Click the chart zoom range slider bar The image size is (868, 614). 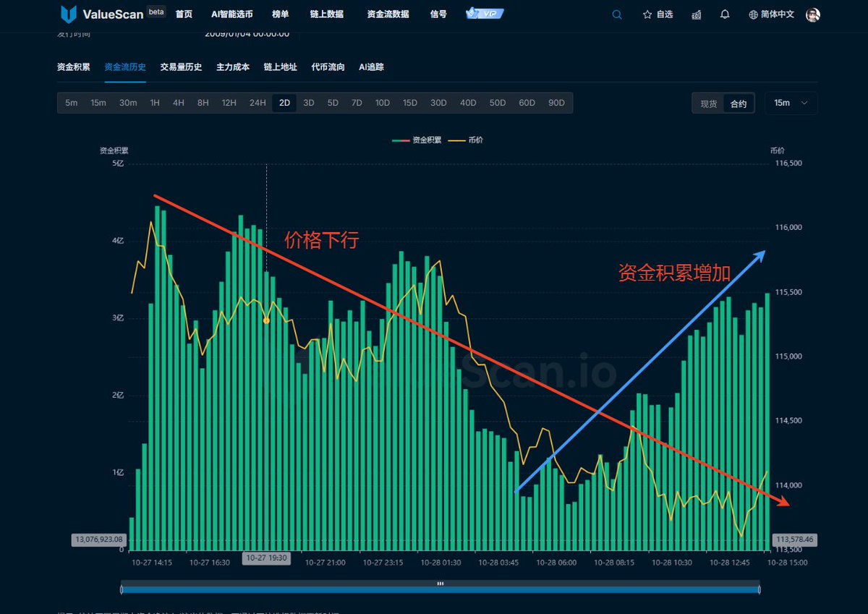pyautogui.click(x=440, y=589)
